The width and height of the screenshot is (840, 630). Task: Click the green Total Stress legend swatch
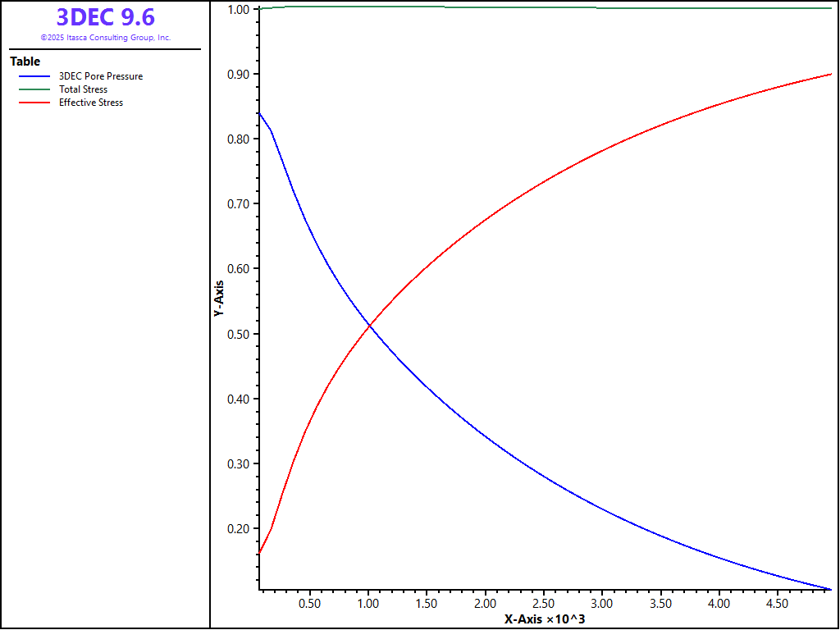[34, 89]
